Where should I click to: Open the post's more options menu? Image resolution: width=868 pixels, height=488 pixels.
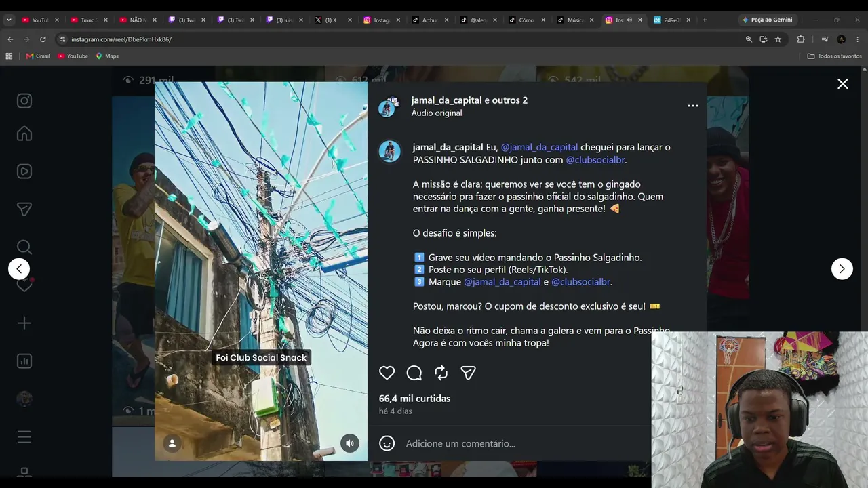[692, 106]
